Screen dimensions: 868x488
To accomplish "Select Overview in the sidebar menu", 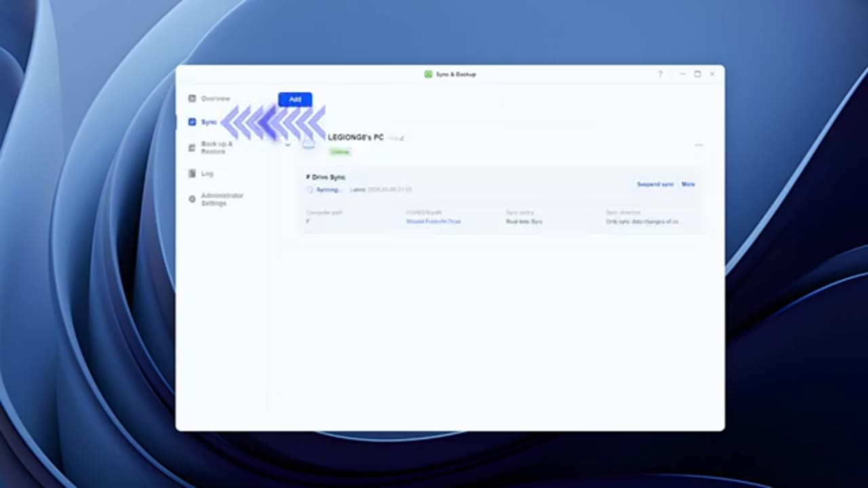I will pos(216,98).
